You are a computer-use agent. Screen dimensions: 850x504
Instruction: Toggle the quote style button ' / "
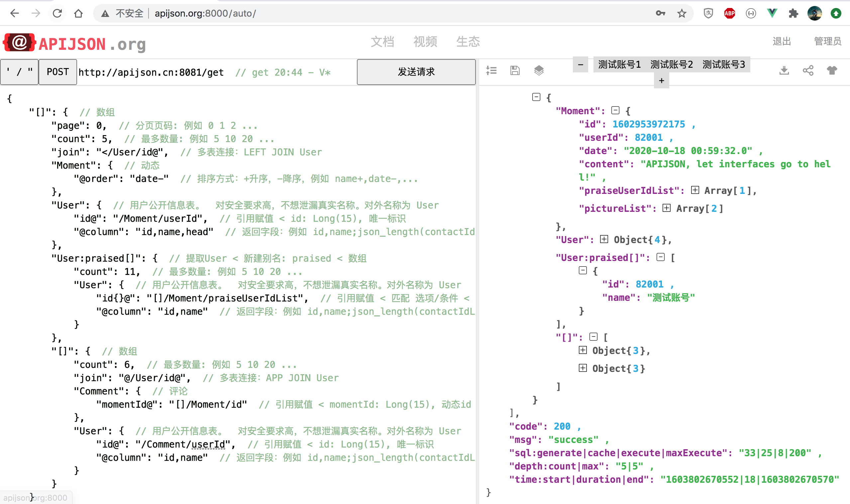(x=19, y=72)
